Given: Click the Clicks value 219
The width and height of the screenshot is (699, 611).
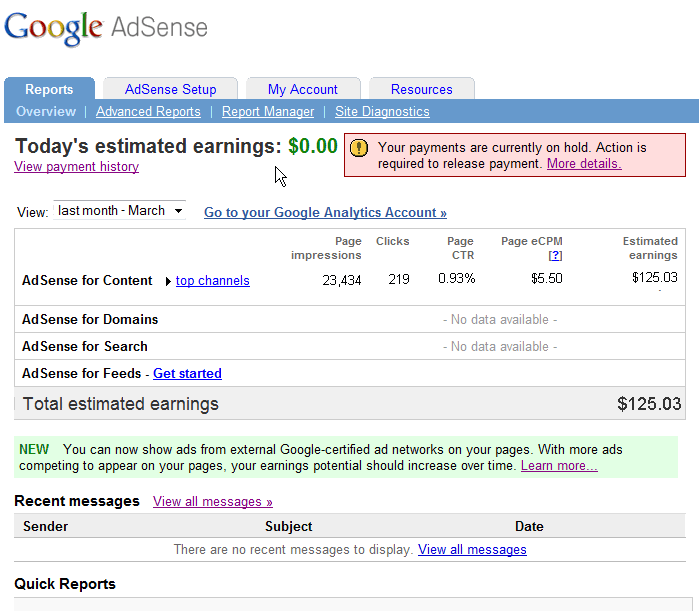Looking at the screenshot, I should (x=399, y=279).
